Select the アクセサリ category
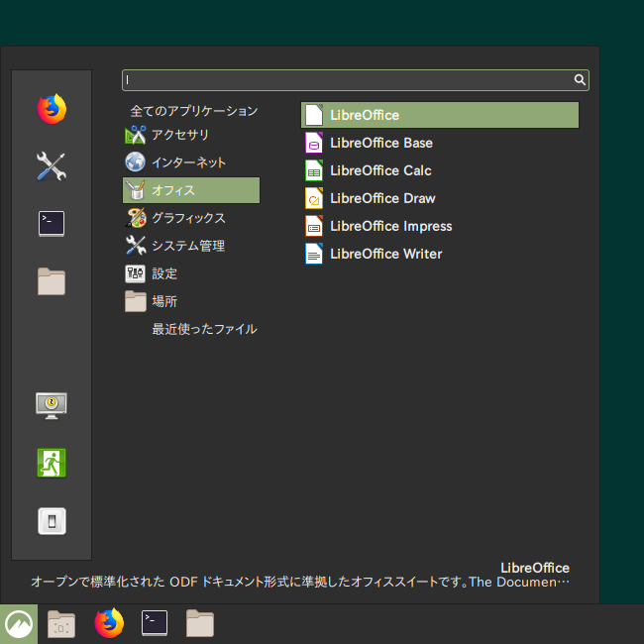Image resolution: width=644 pixels, height=644 pixels. (191, 135)
